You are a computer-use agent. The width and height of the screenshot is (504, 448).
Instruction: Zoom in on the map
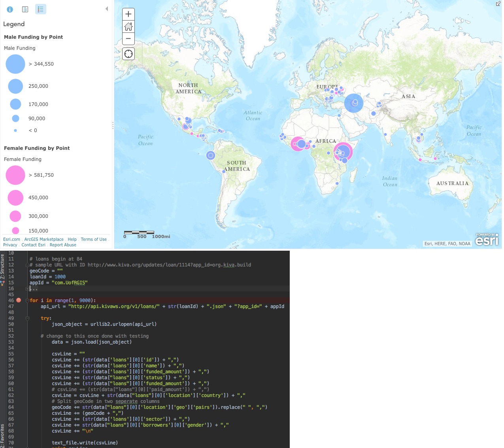pos(128,14)
